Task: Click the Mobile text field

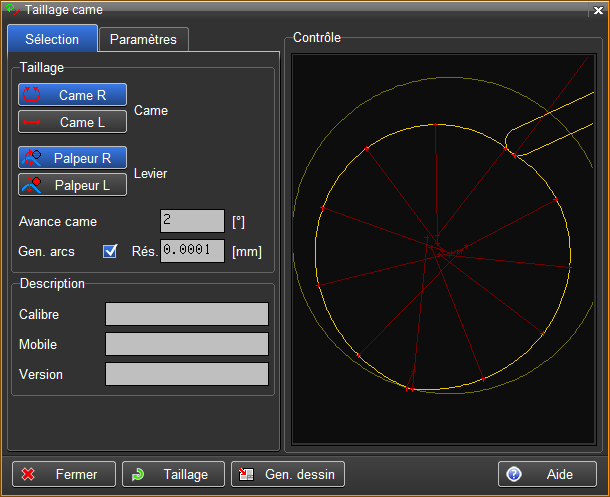Action: tap(187, 344)
